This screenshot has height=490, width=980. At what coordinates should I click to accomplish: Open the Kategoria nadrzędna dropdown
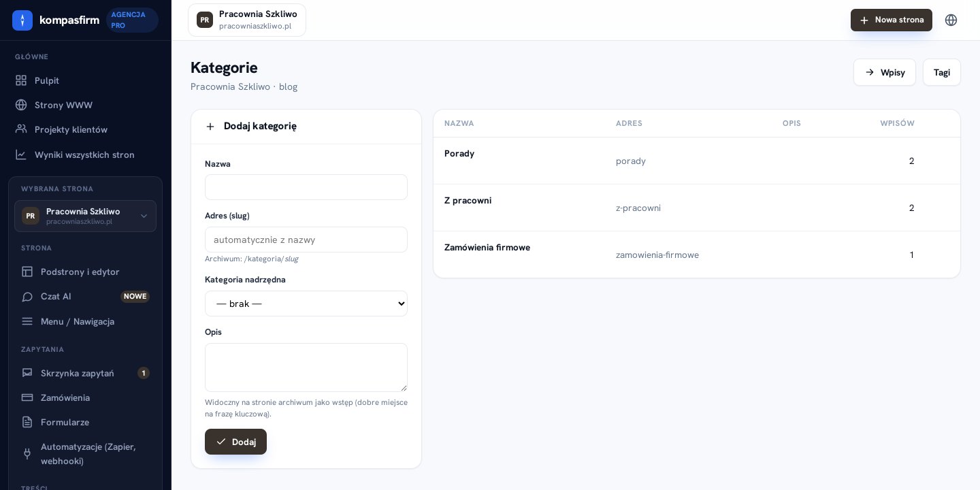coord(306,304)
